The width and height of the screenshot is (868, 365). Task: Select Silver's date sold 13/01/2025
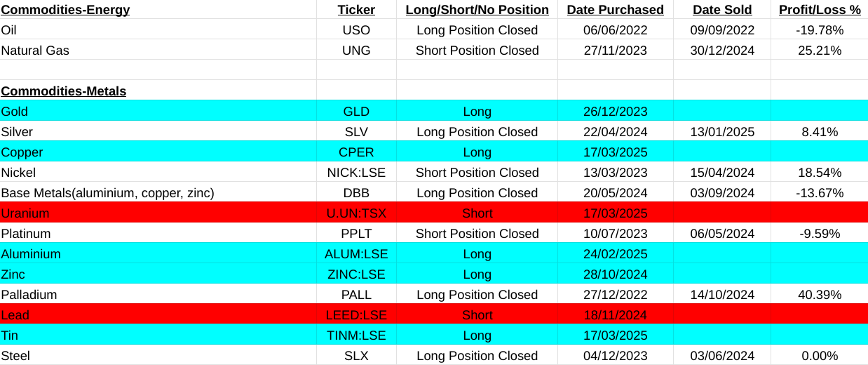click(x=722, y=132)
